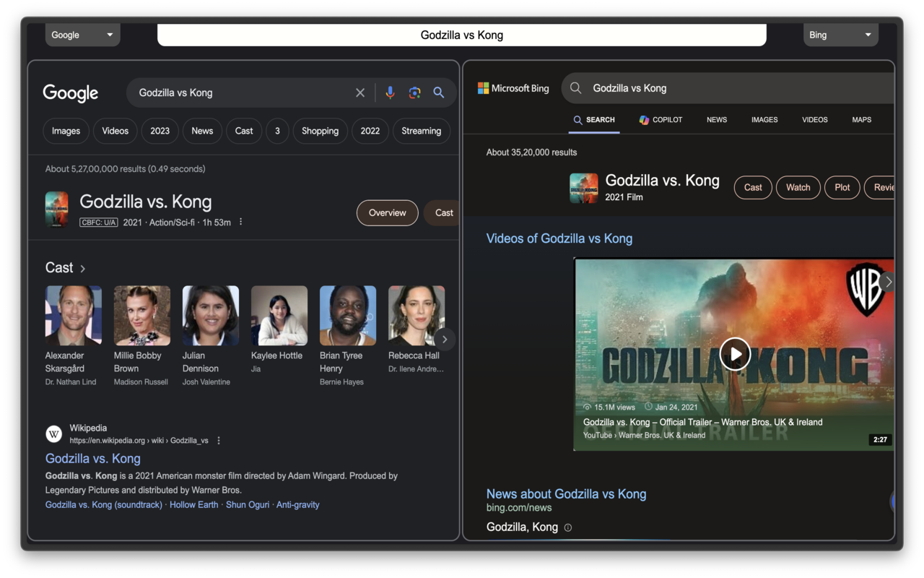Open Godzilla vs. Kong (soundtrack) link
The image size is (924, 578).
click(x=104, y=505)
